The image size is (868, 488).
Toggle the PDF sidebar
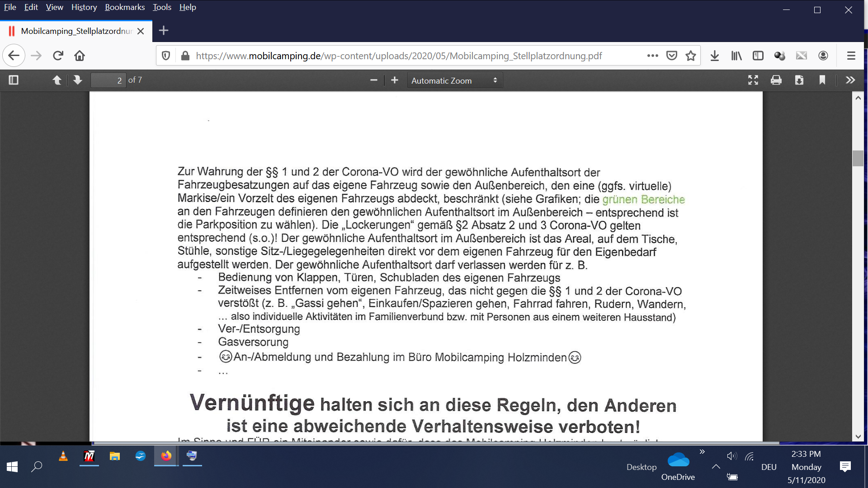14,80
